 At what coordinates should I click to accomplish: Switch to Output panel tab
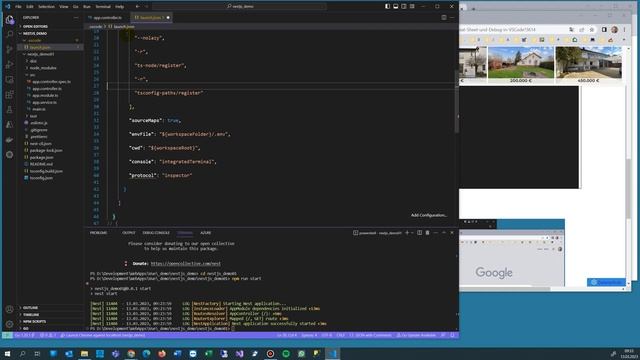click(x=129, y=233)
